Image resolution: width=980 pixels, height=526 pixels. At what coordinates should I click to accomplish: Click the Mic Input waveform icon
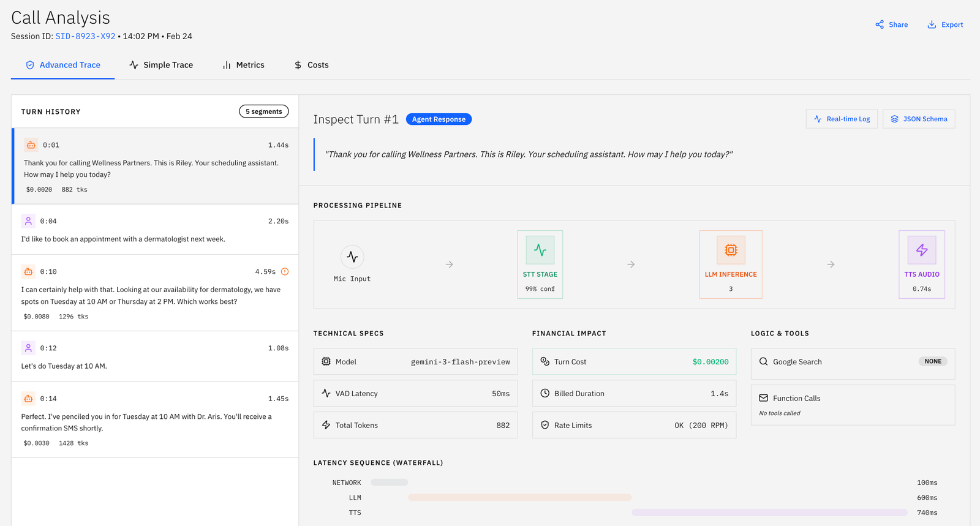pyautogui.click(x=352, y=257)
